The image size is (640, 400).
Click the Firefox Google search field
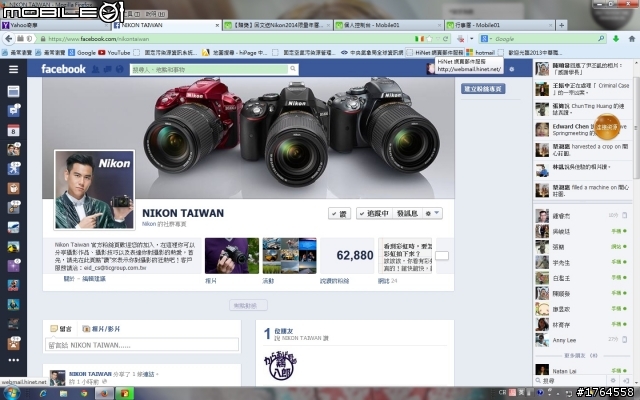pyautogui.click(x=544, y=39)
